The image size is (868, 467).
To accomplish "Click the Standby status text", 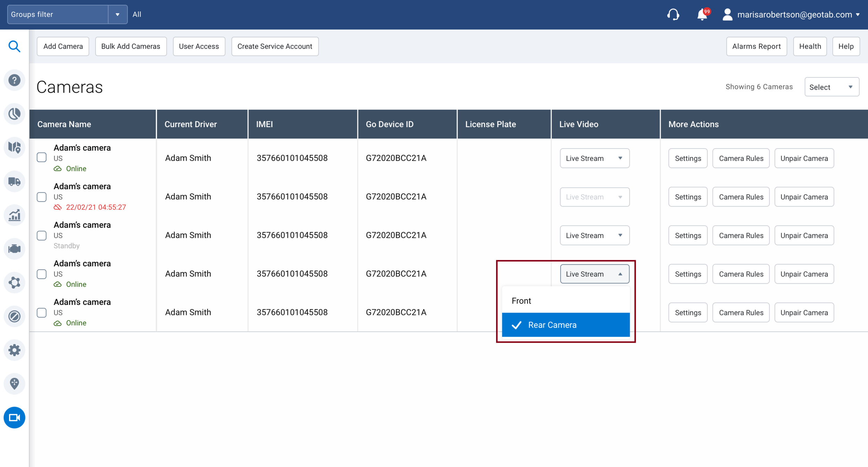I will [67, 246].
